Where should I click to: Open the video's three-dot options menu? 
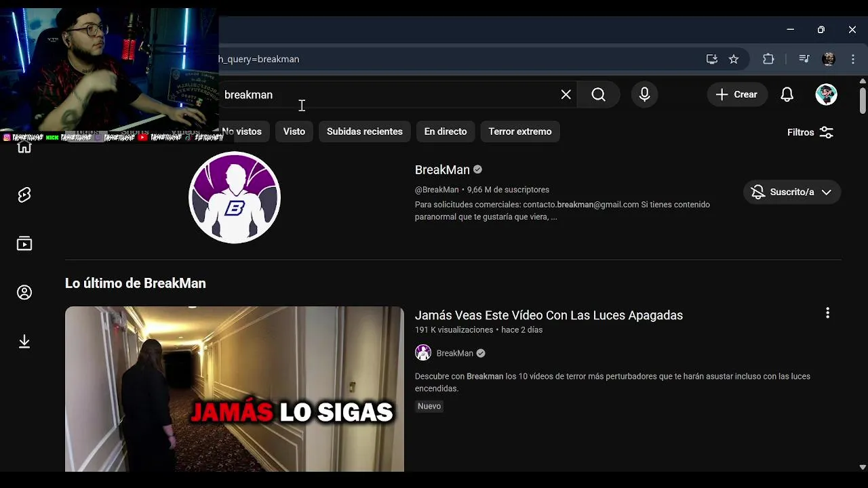827,313
